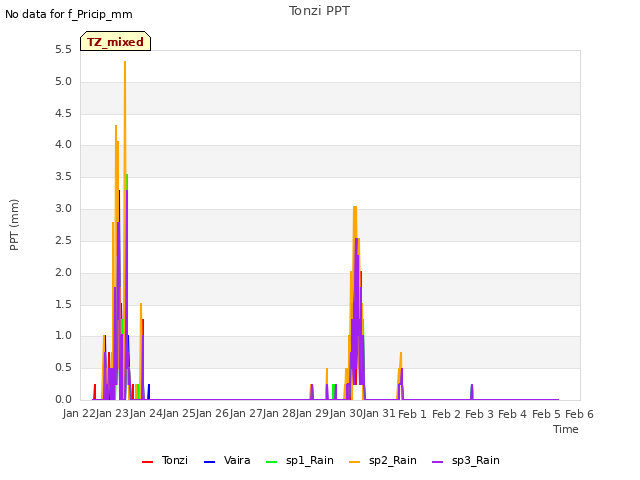This screenshot has height=480, width=640.
Task: Toggle the Tonzi series in legend
Action: pos(165,460)
